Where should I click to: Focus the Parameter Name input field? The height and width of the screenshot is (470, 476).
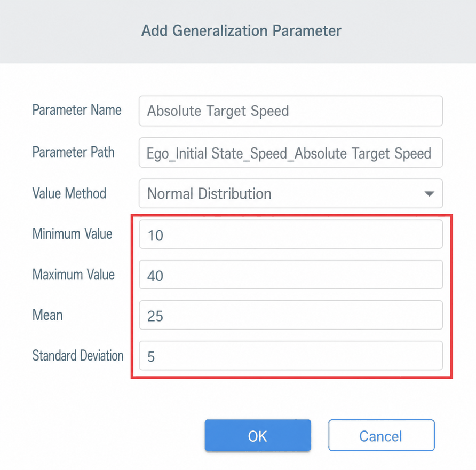290,111
